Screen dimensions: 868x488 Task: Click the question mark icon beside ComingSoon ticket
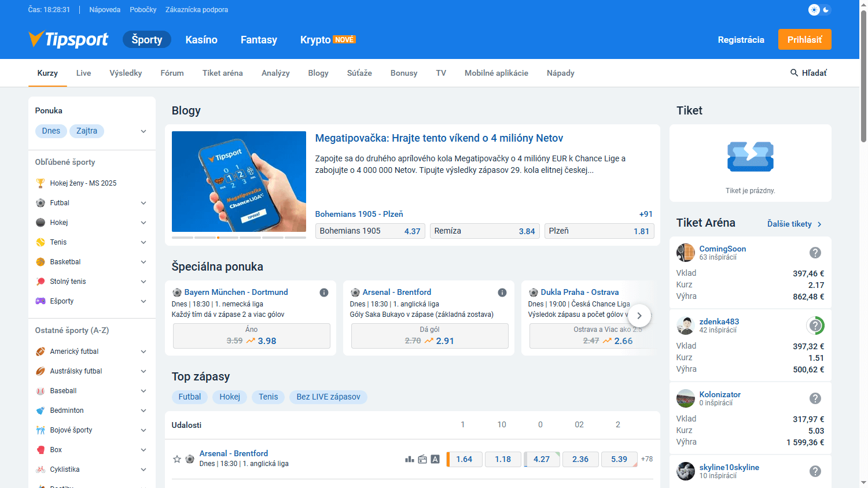815,253
